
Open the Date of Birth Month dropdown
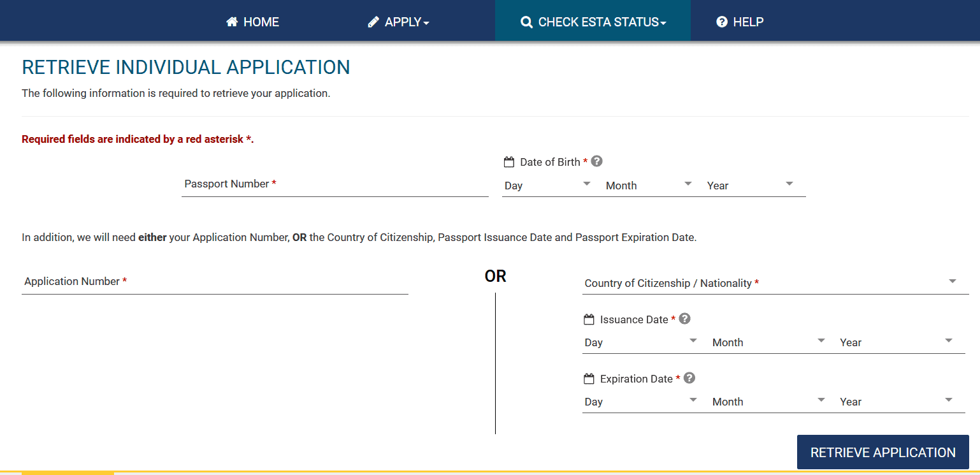(649, 186)
